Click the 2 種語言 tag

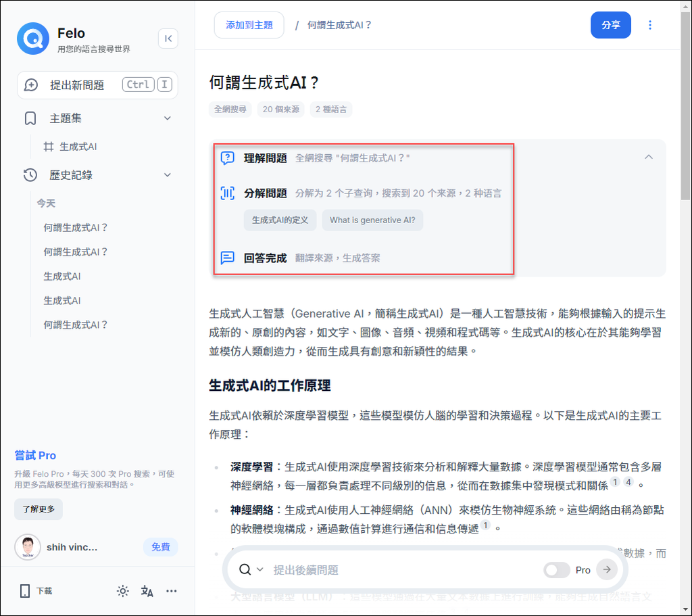pos(331,110)
